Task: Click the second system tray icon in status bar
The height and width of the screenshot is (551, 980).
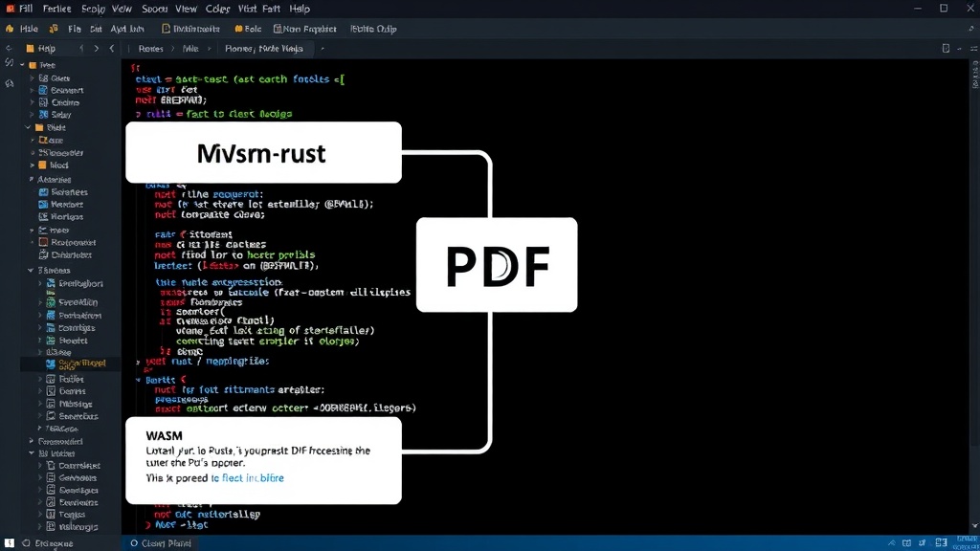Action: tap(907, 543)
